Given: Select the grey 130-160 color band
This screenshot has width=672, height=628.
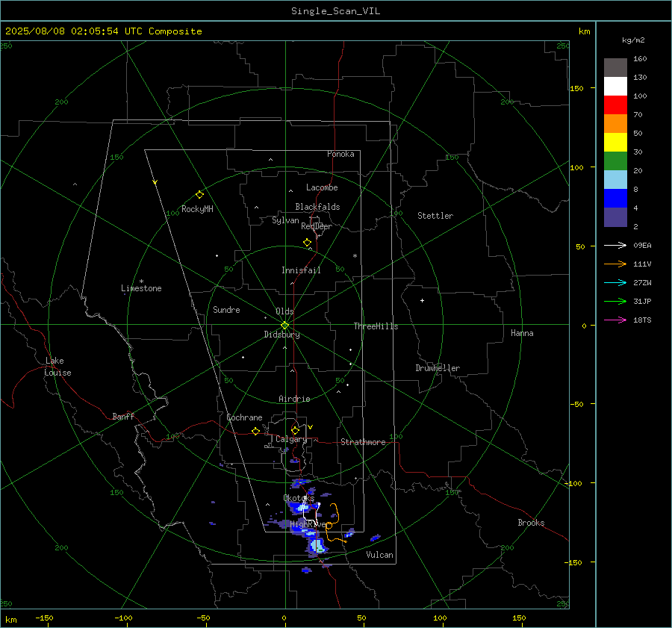Looking at the screenshot, I should click(615, 68).
